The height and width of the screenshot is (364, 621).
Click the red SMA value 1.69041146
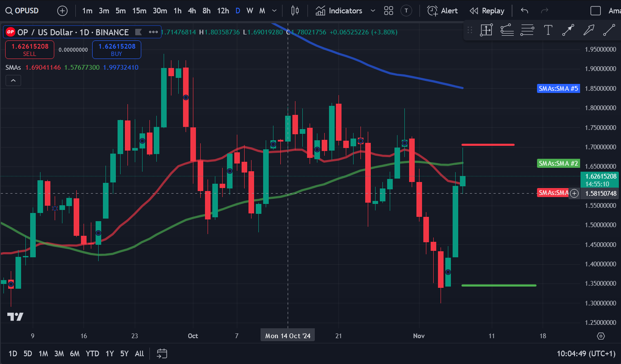point(43,68)
